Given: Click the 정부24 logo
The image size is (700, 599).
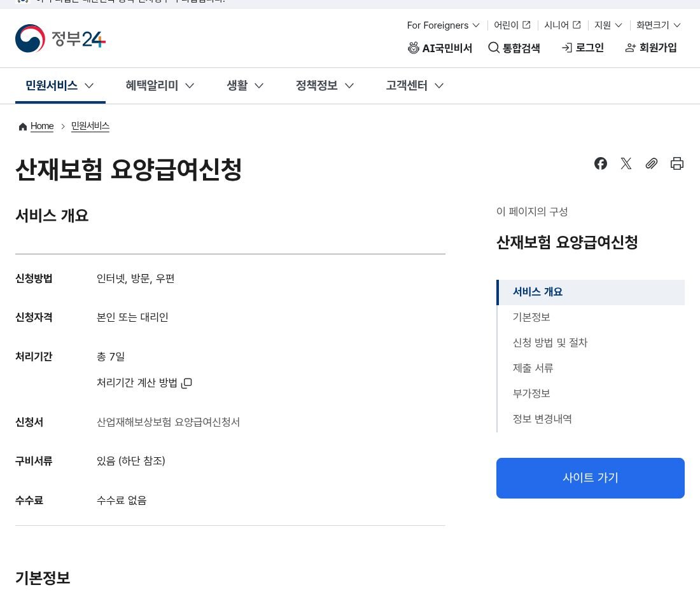Looking at the screenshot, I should (x=60, y=38).
